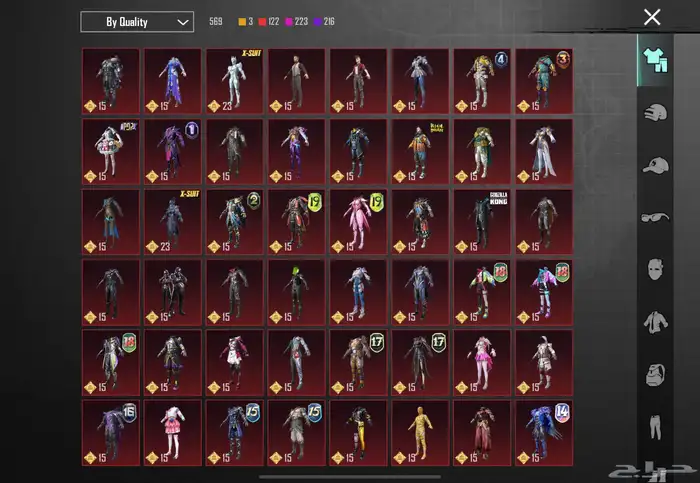Open the backpack category in sidebar
The height and width of the screenshot is (483, 700).
coord(655,374)
